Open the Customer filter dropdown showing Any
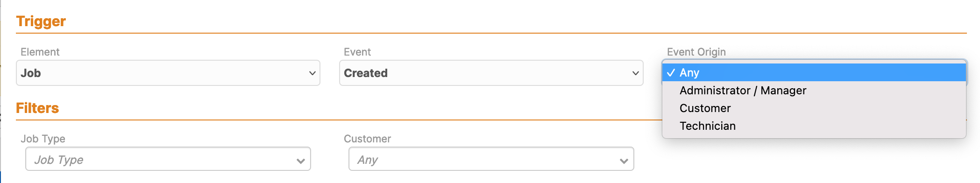The height and width of the screenshot is (183, 980). 491,159
